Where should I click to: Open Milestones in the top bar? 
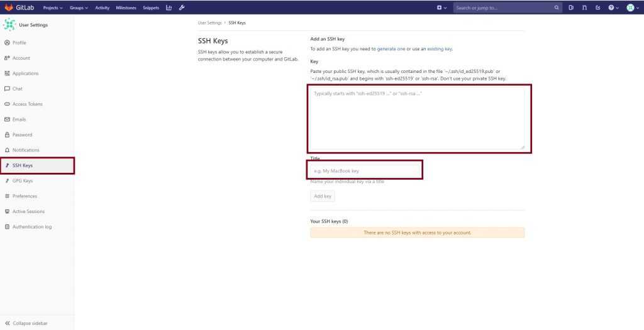126,8
